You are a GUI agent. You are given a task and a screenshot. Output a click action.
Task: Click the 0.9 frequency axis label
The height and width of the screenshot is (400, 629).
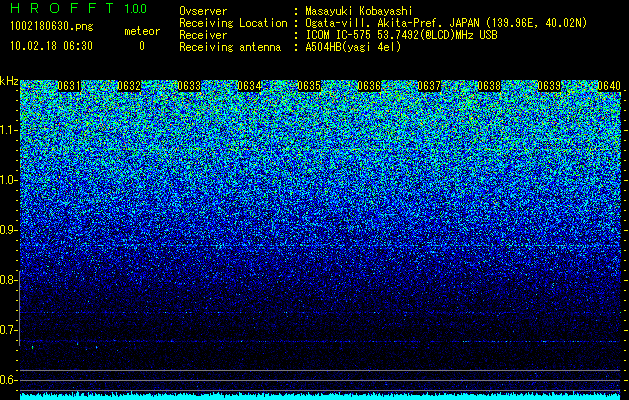tap(9, 230)
